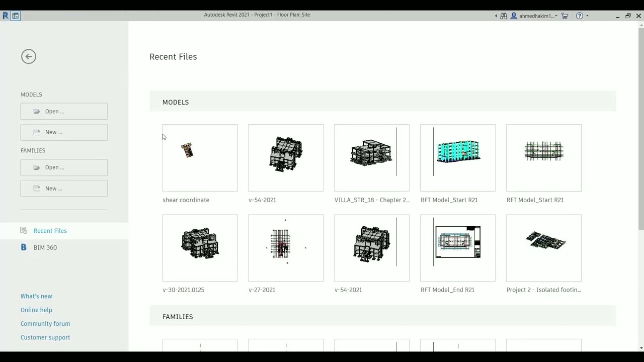Image resolution: width=644 pixels, height=362 pixels.
Task: Click the Recent Files page heading
Action: point(173,57)
